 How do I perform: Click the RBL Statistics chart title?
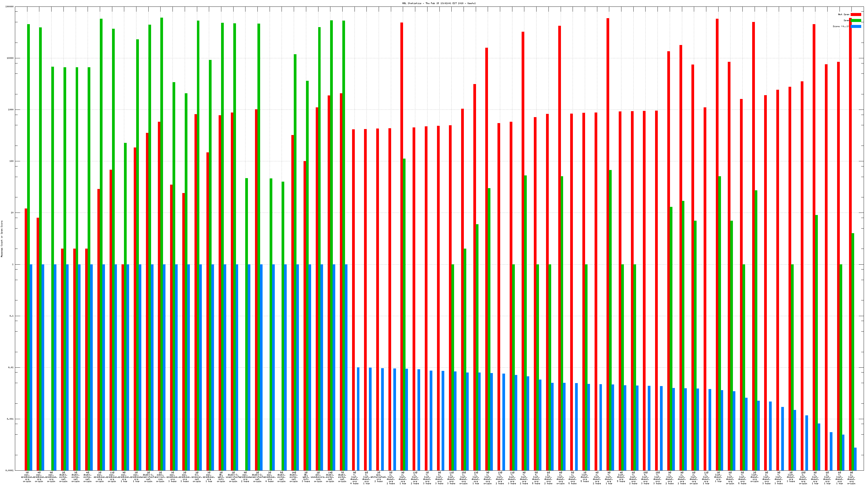click(439, 3)
